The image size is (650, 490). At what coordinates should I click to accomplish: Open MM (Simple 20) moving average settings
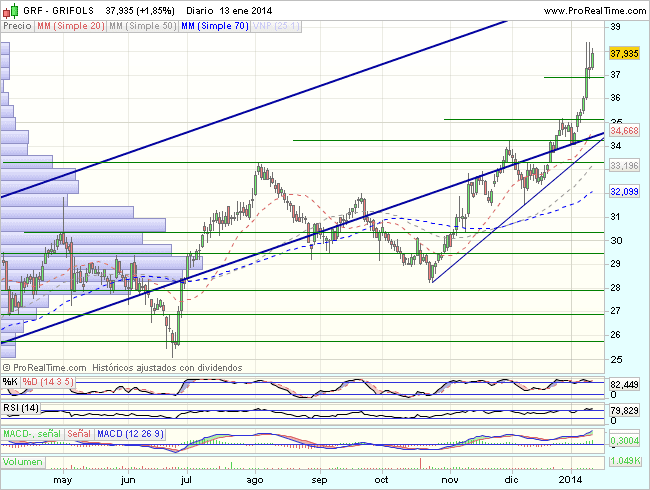click(70, 26)
